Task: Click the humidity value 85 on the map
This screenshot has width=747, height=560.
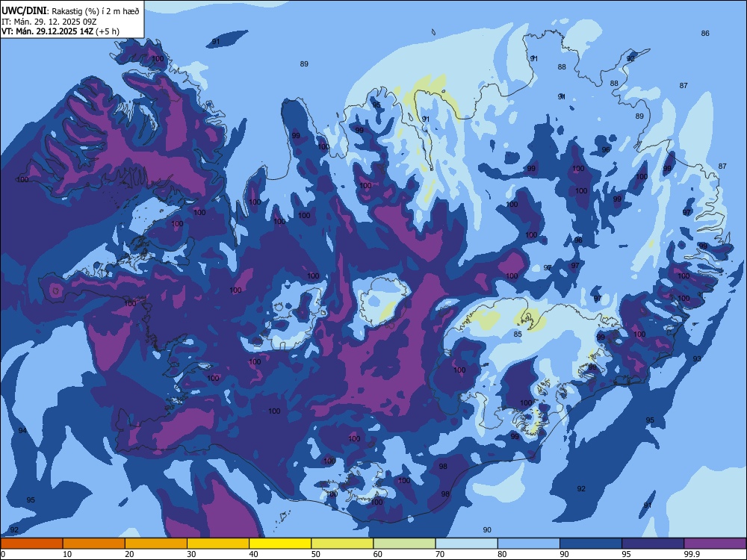Action: (x=518, y=335)
